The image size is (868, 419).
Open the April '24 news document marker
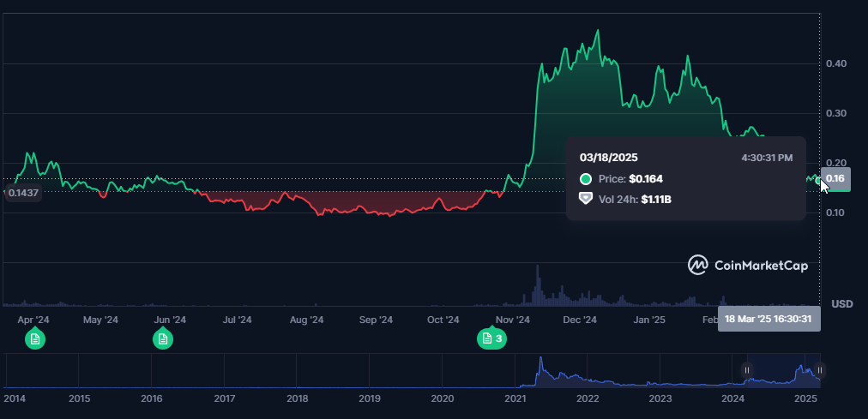(x=35, y=338)
